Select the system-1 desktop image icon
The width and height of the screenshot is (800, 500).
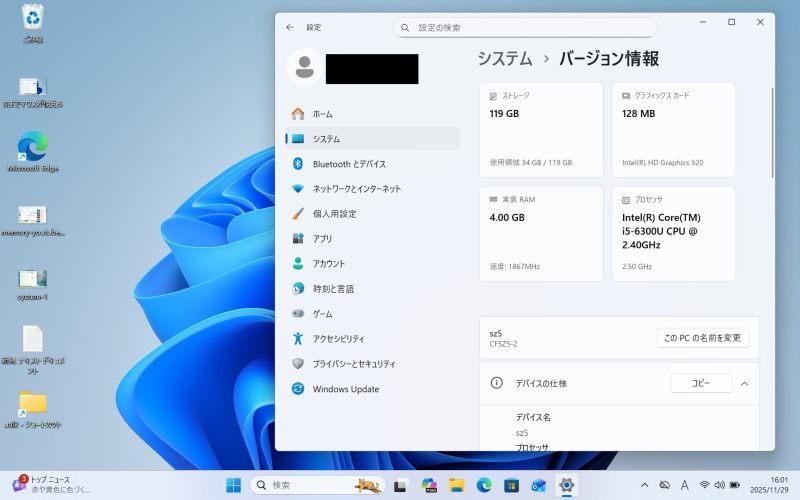[33, 285]
